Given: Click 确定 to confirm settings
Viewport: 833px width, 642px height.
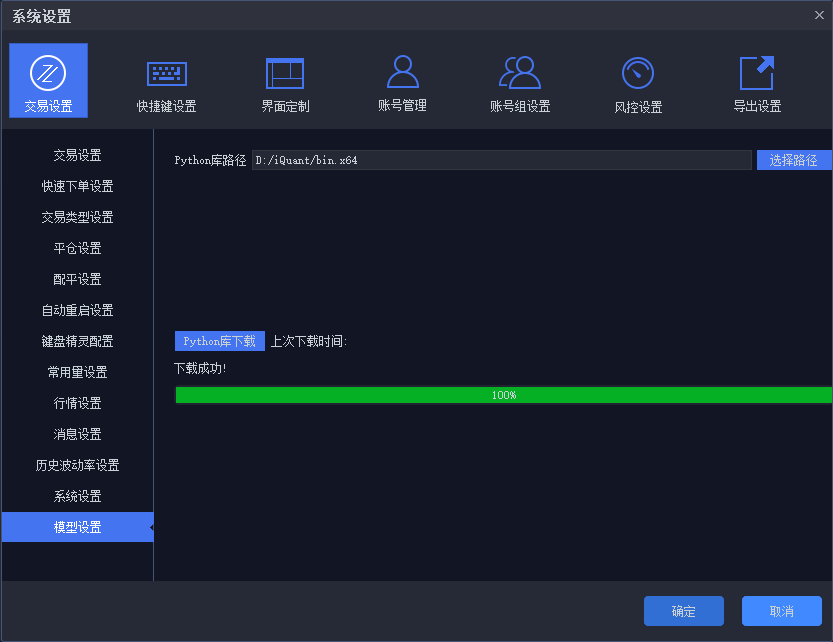Looking at the screenshot, I should 683,611.
